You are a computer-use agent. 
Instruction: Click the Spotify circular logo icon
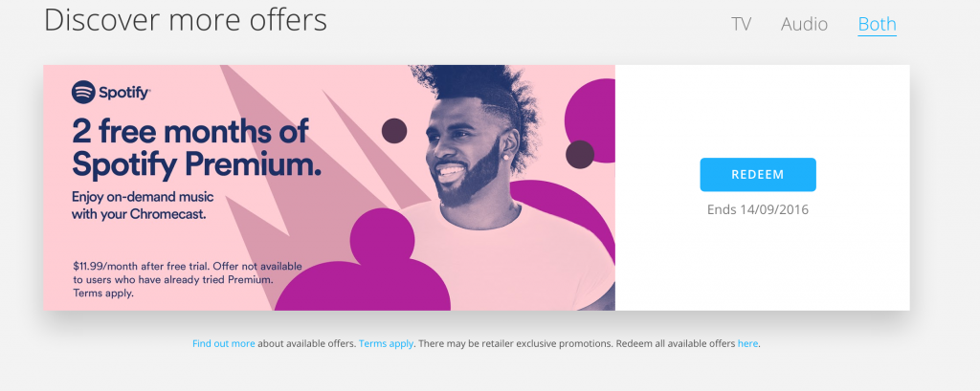[83, 93]
